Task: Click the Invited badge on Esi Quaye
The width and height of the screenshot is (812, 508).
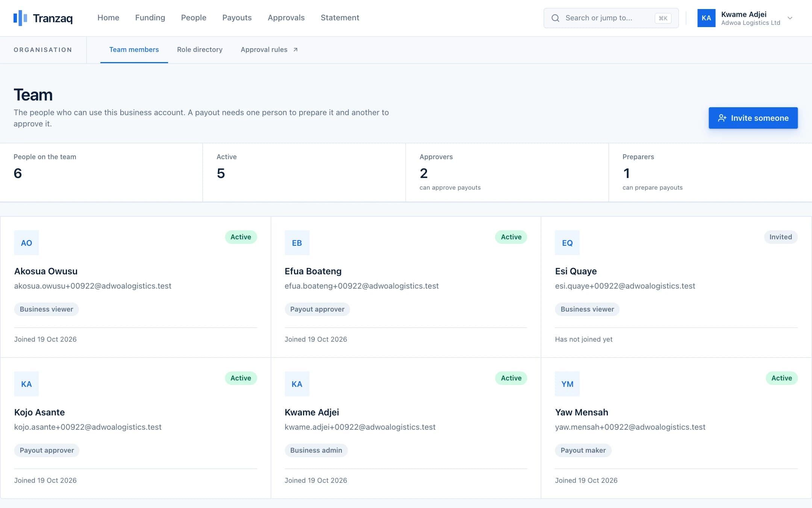Action: [x=780, y=237]
